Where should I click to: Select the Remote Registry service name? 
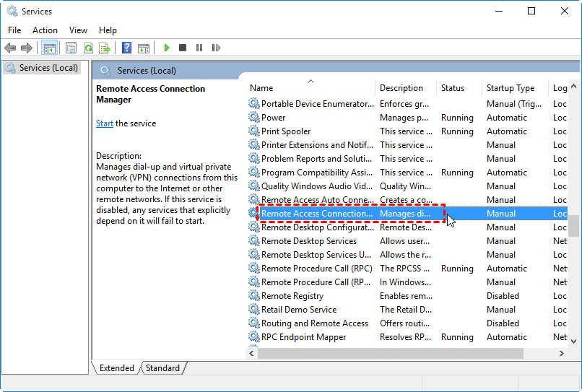(292, 296)
